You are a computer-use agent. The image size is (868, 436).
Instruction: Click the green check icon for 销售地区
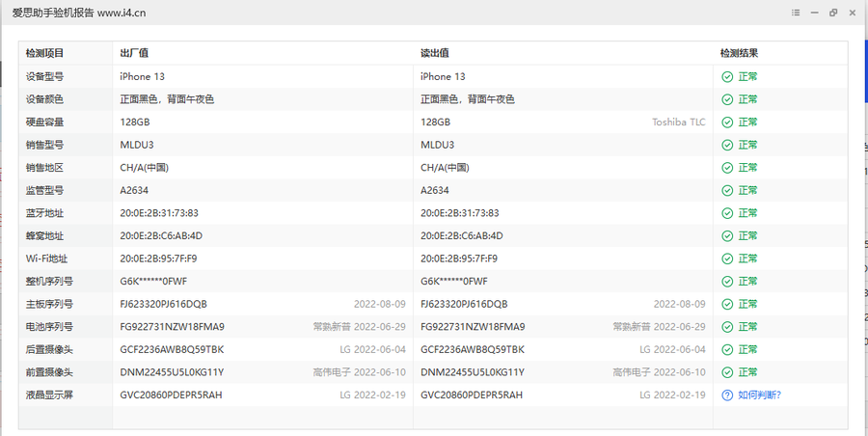(x=727, y=167)
